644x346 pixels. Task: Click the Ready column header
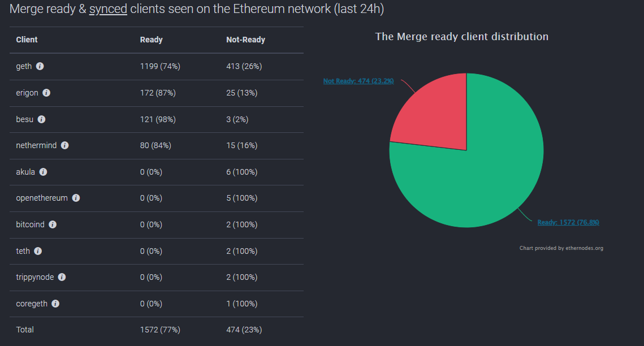[x=151, y=40]
